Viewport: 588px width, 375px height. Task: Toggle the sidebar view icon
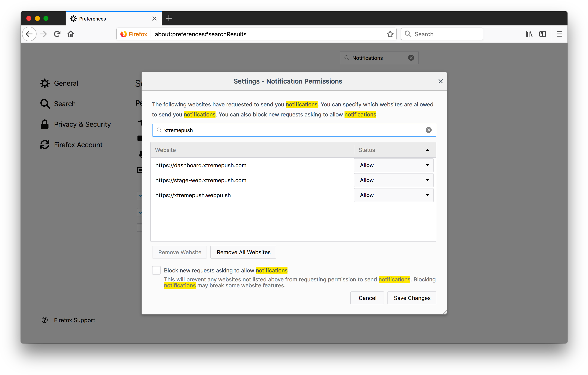[543, 34]
